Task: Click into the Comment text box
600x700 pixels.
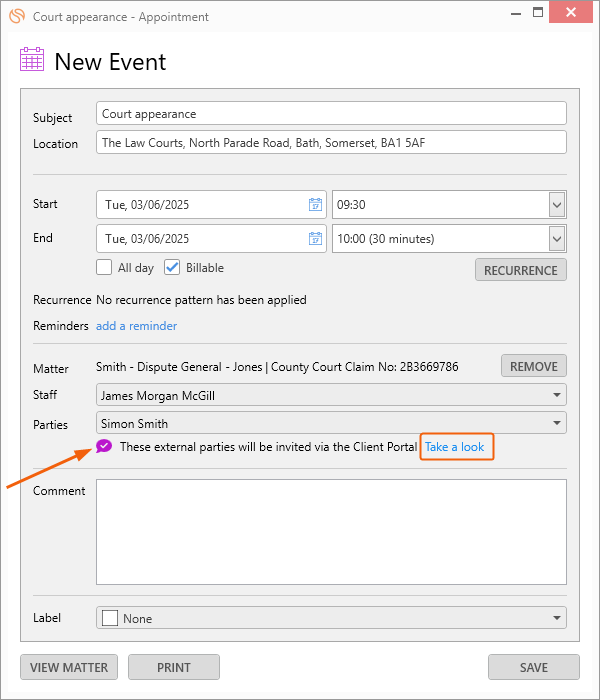Action: tap(331, 532)
